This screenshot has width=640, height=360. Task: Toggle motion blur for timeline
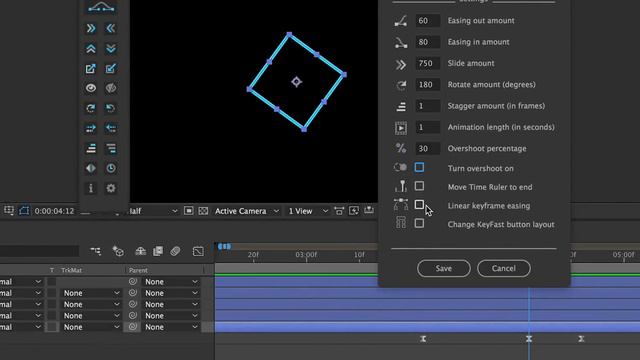[x=175, y=251]
